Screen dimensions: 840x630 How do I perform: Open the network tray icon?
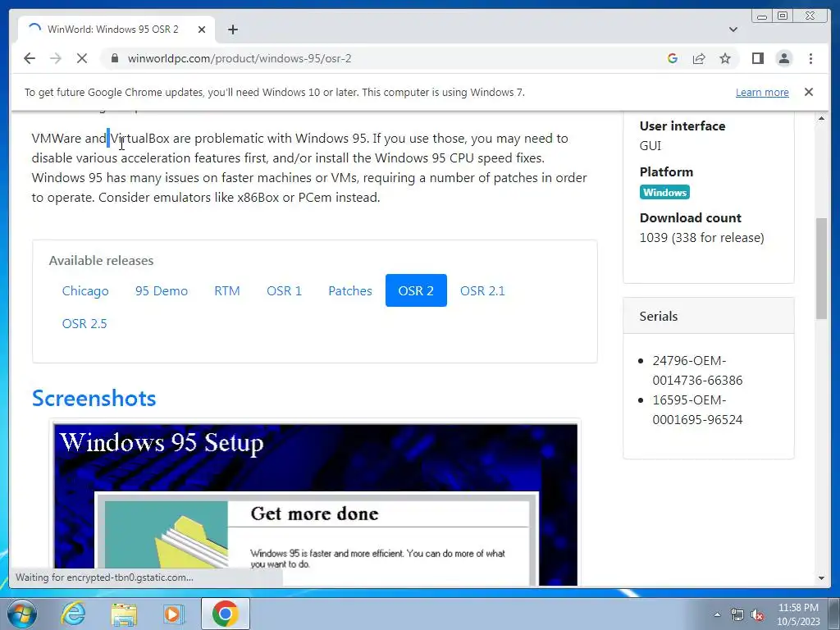pos(737,614)
